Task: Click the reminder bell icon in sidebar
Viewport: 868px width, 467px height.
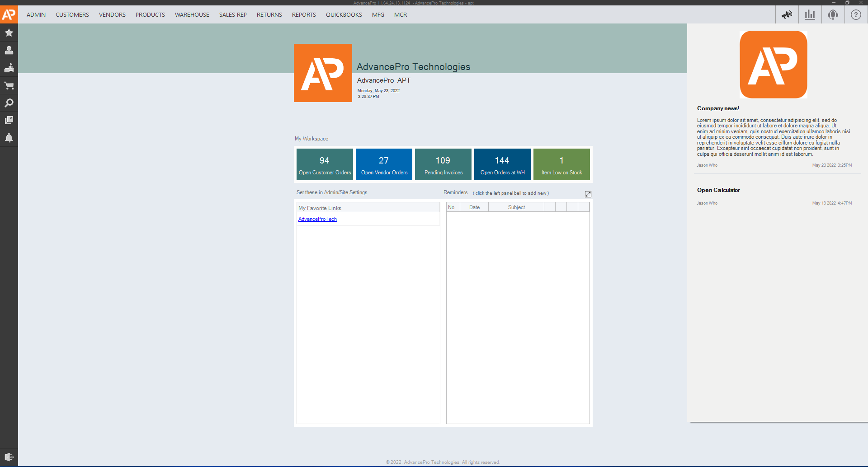Action: coord(9,138)
